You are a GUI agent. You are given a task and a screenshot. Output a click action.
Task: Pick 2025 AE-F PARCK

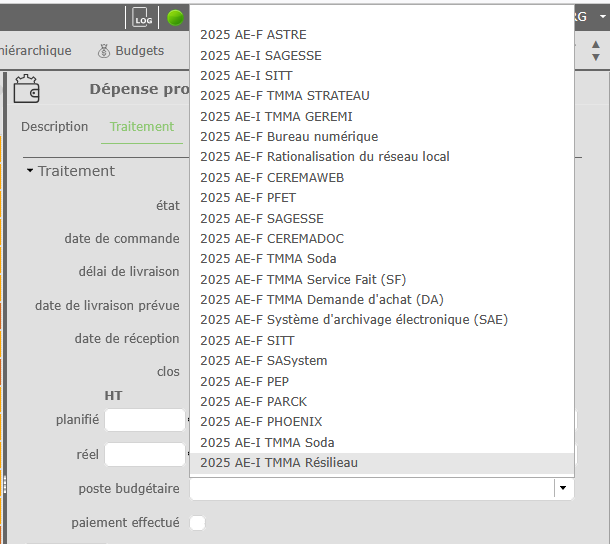pos(382,402)
